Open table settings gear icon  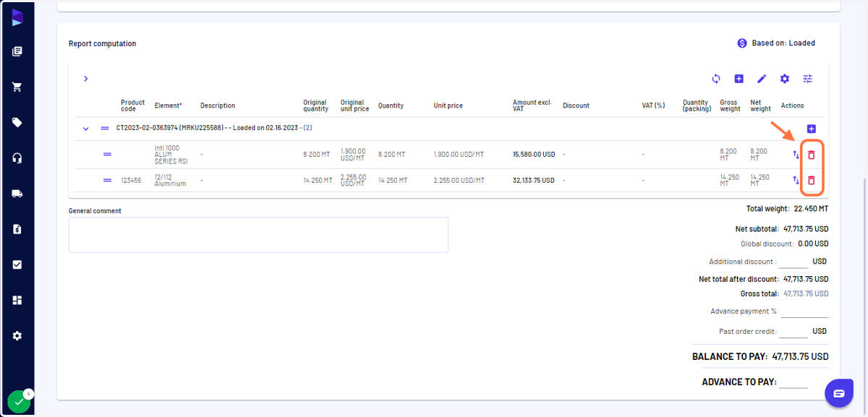point(785,79)
